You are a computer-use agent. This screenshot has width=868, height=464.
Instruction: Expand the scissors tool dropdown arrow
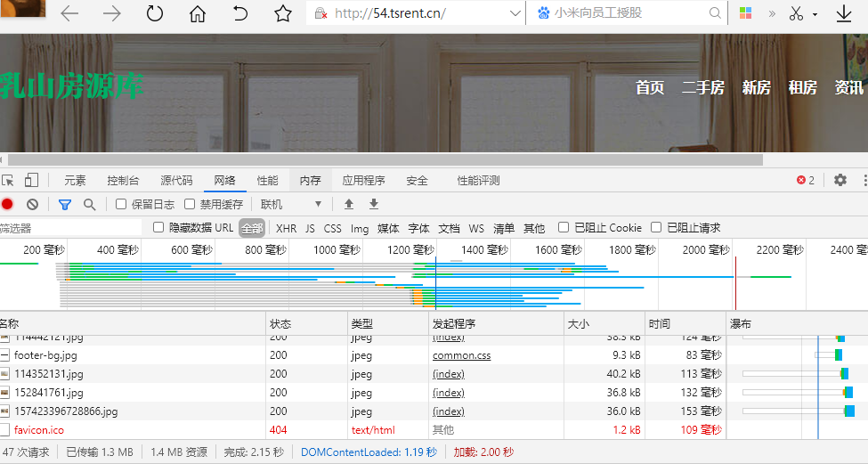[815, 14]
